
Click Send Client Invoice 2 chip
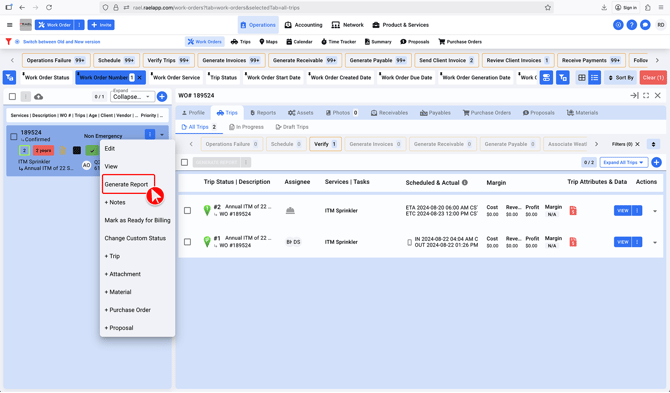446,60
